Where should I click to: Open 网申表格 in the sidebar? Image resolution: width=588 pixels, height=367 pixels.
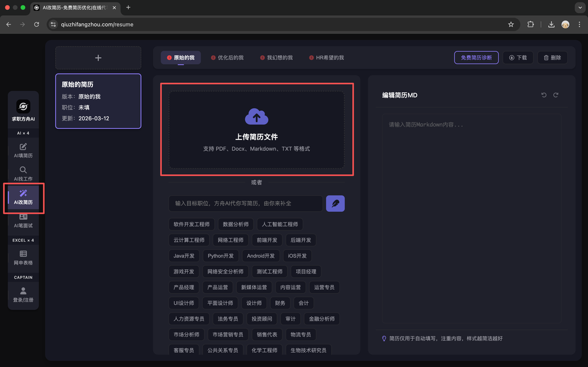pyautogui.click(x=24, y=258)
